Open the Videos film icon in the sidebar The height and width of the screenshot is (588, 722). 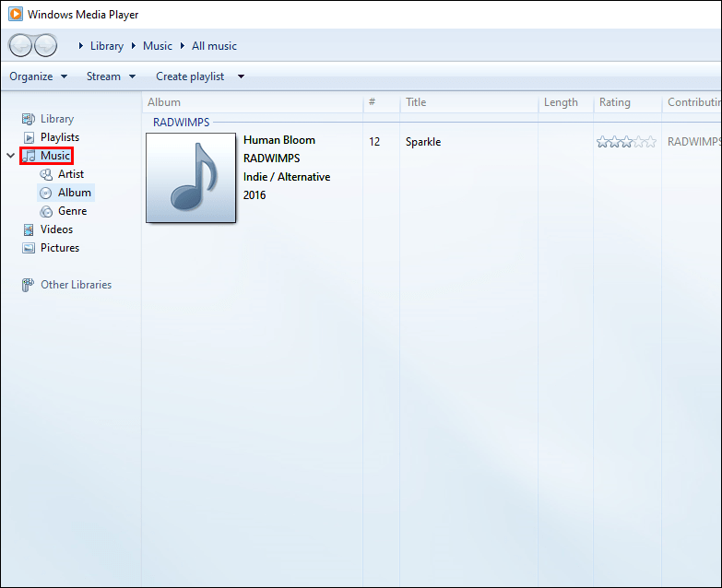tap(29, 229)
